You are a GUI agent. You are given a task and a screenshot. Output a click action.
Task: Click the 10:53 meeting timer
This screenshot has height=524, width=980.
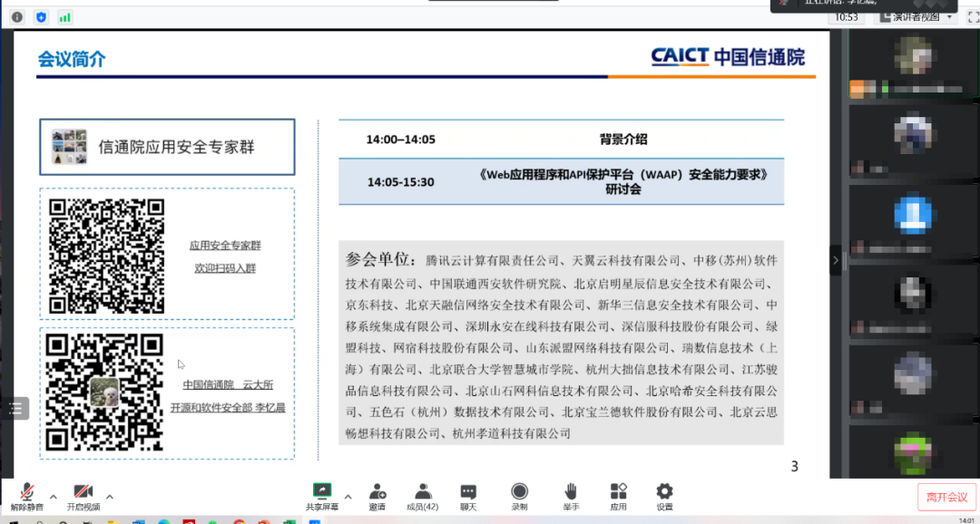tap(847, 17)
